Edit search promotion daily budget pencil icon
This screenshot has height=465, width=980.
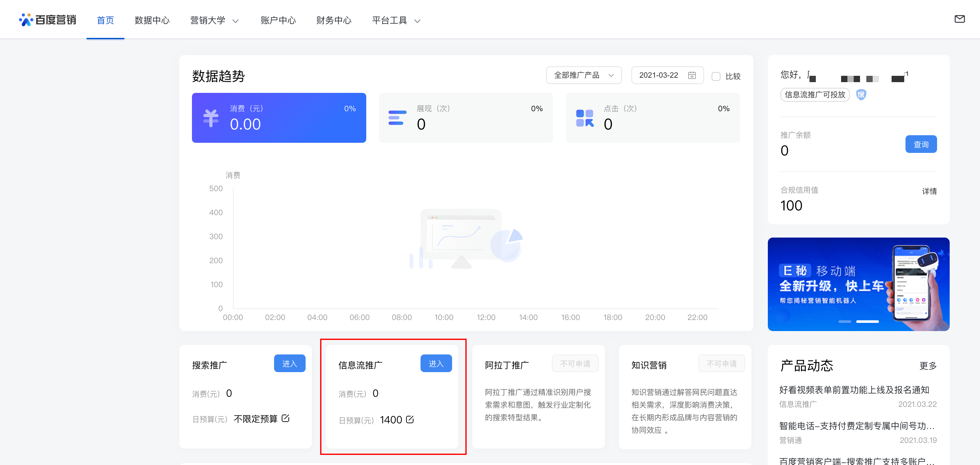(286, 418)
